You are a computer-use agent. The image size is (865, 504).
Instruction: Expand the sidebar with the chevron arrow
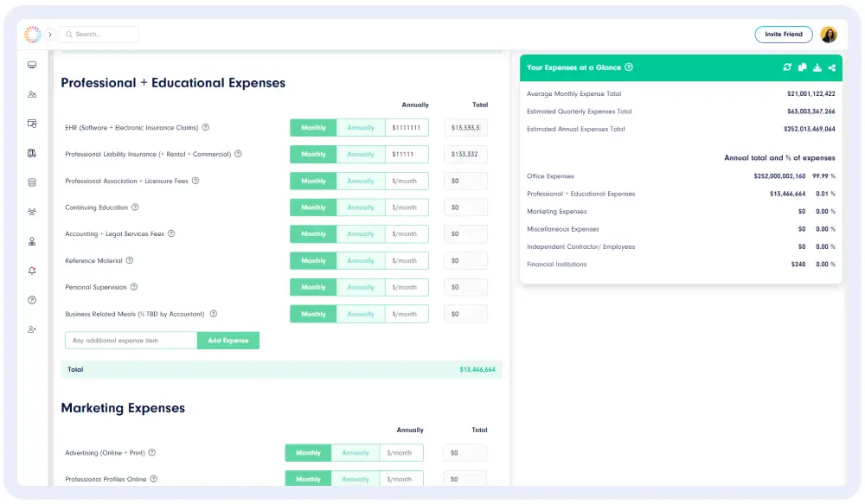(50, 35)
